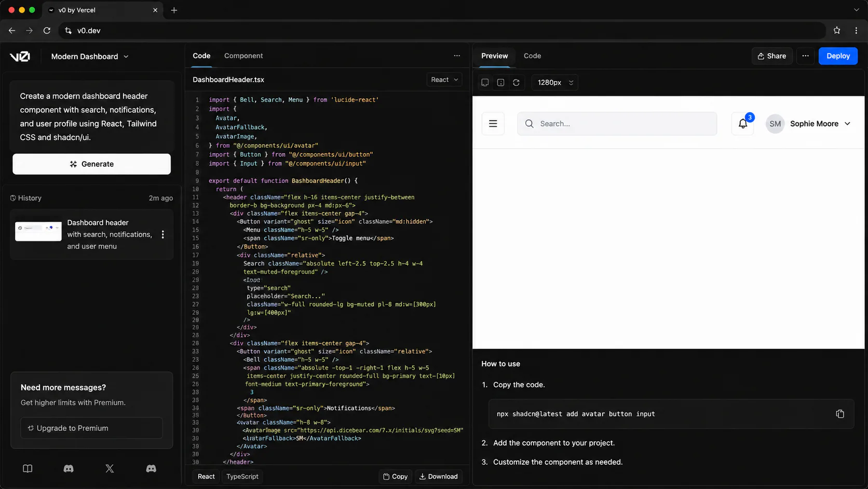Click the Share button
The width and height of the screenshot is (868, 489).
(x=772, y=56)
